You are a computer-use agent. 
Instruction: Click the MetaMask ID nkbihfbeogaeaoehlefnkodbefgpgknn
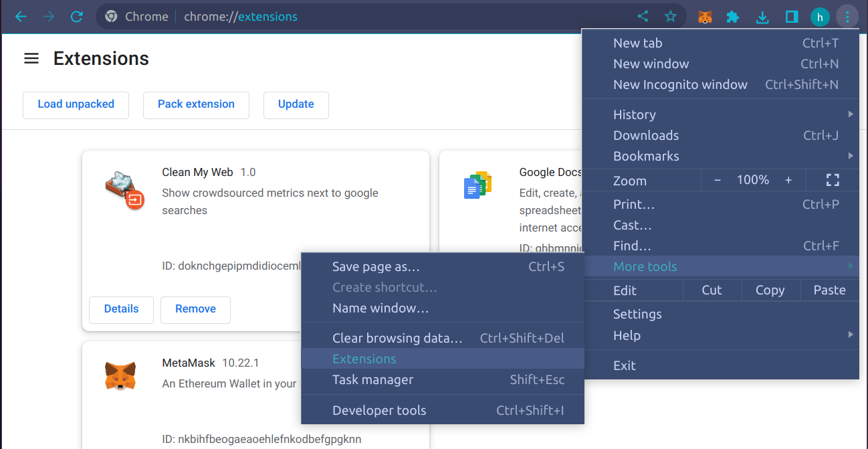[x=261, y=440]
